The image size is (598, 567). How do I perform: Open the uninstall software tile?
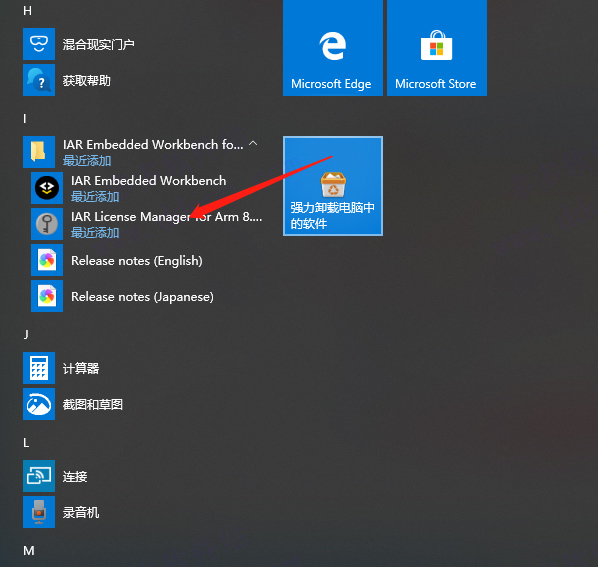[x=333, y=186]
